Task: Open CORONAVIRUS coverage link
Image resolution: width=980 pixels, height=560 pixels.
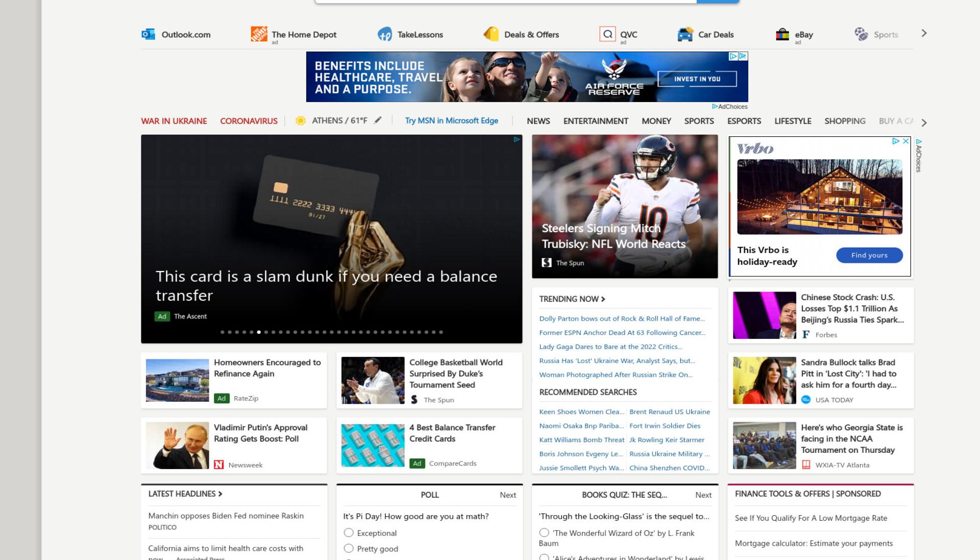Action: tap(249, 121)
